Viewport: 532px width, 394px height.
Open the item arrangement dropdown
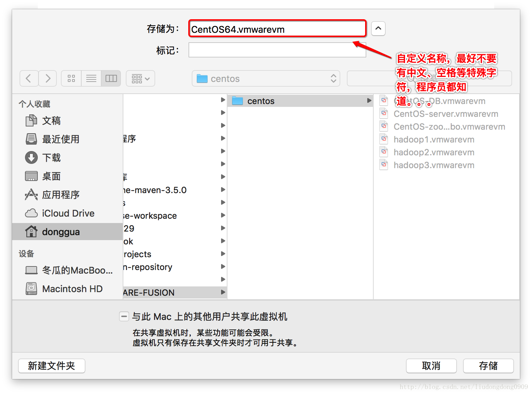pyautogui.click(x=140, y=78)
